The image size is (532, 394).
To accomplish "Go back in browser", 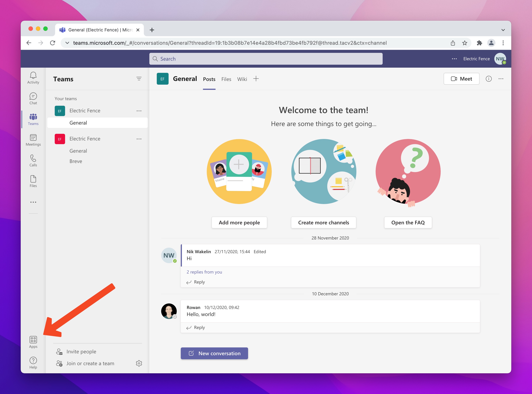I will point(29,43).
